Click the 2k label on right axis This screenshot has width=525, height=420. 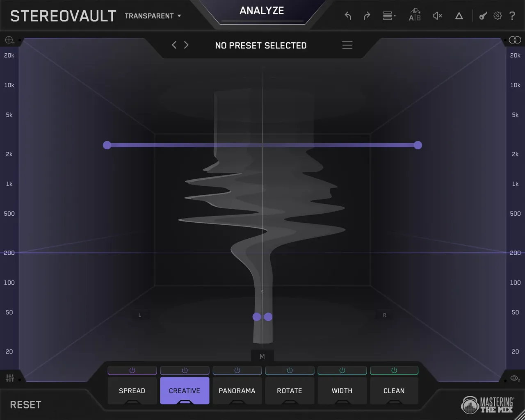tap(515, 154)
